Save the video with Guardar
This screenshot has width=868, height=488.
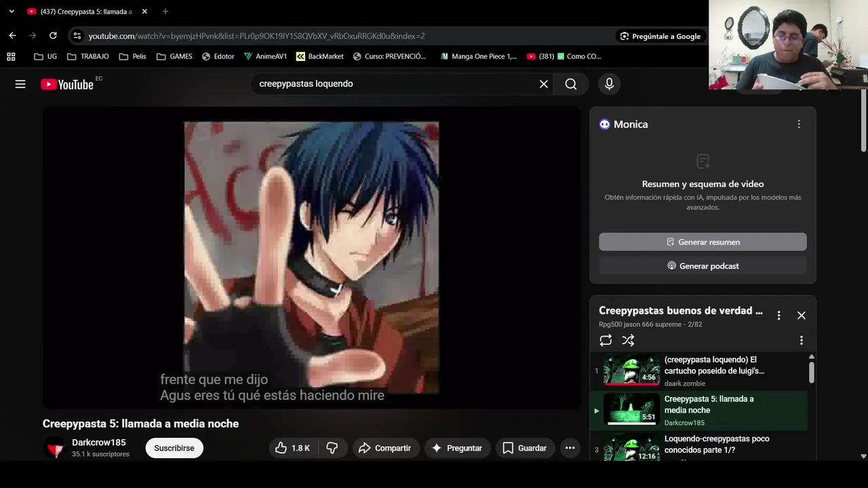524,448
